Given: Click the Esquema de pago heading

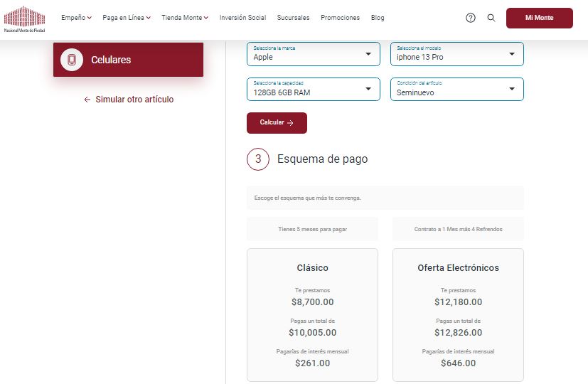Looking at the screenshot, I should coord(323,159).
